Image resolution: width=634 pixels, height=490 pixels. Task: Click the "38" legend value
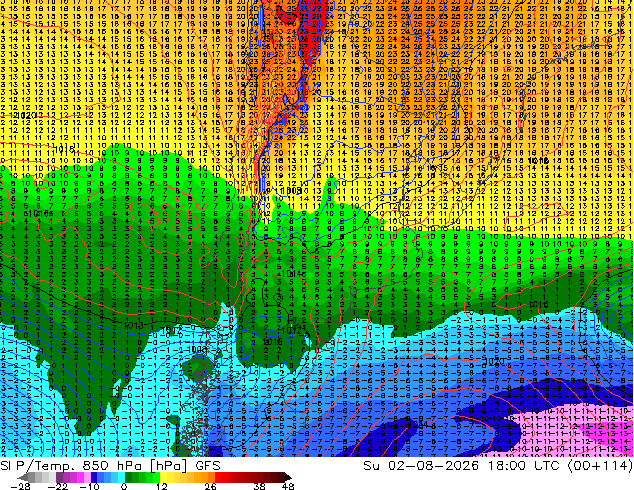259,486
